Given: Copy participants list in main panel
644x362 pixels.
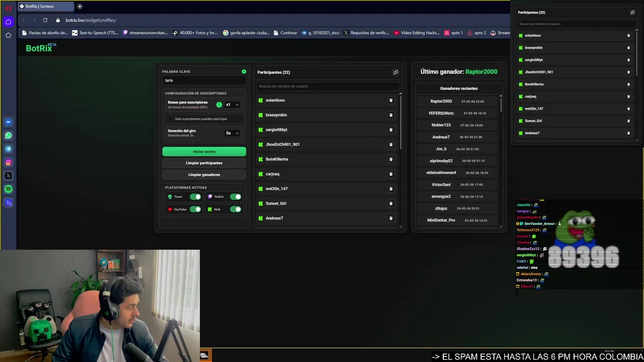Looking at the screenshot, I should tap(395, 72).
